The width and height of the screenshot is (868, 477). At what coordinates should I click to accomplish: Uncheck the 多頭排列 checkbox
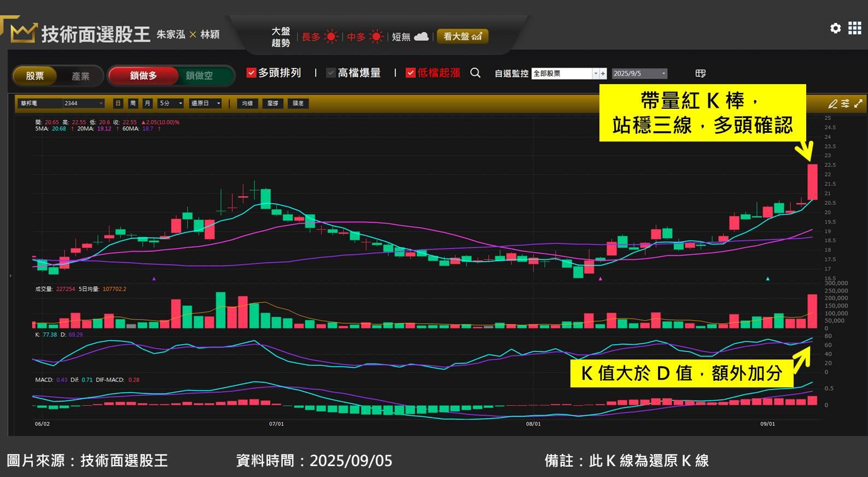click(x=252, y=73)
